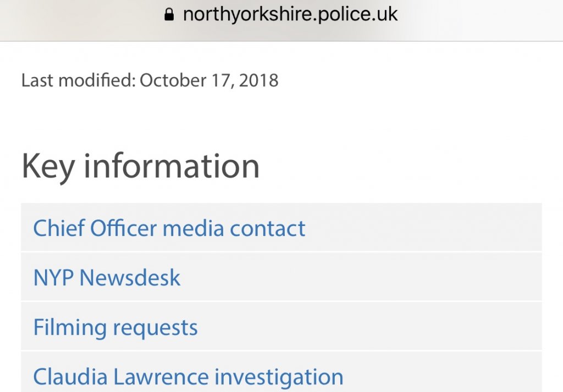Click blank right side of Filming requests row
Viewport: 563px width, 392px height.
[385, 328]
